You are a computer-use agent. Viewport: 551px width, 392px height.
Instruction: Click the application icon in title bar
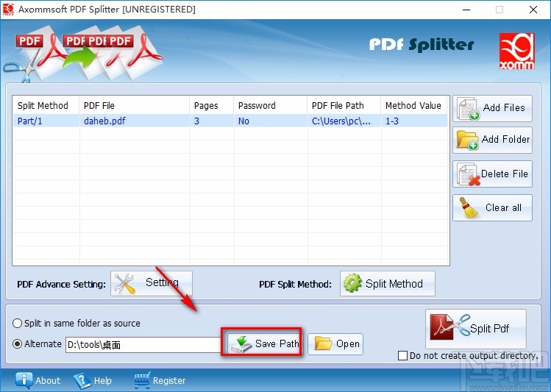click(8, 10)
